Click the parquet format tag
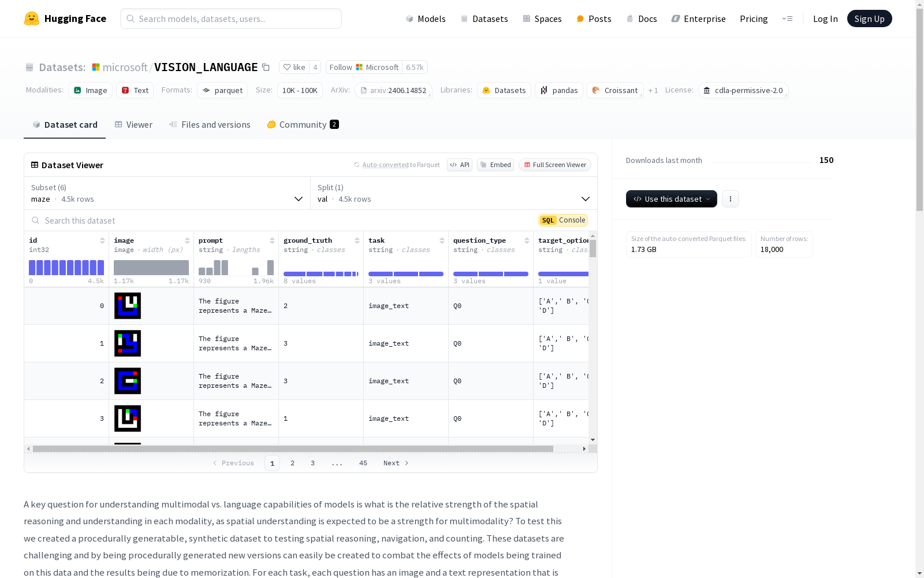 [x=222, y=90]
